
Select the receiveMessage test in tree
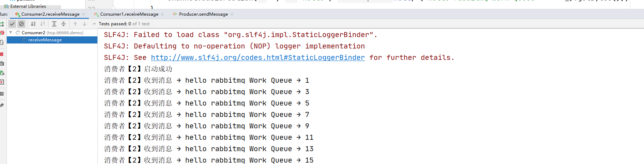click(52, 40)
